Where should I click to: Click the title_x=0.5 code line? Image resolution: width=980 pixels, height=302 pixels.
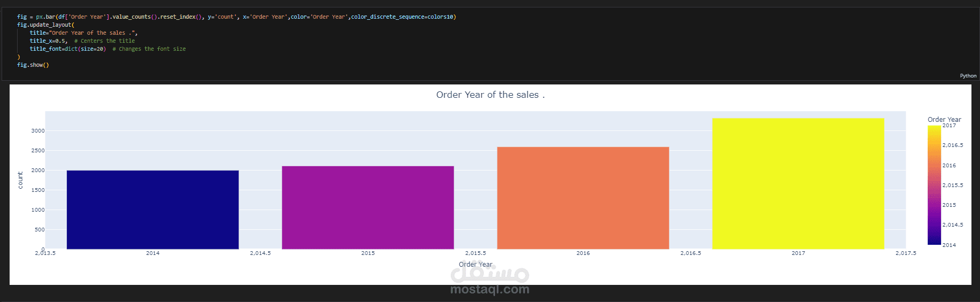(x=49, y=41)
